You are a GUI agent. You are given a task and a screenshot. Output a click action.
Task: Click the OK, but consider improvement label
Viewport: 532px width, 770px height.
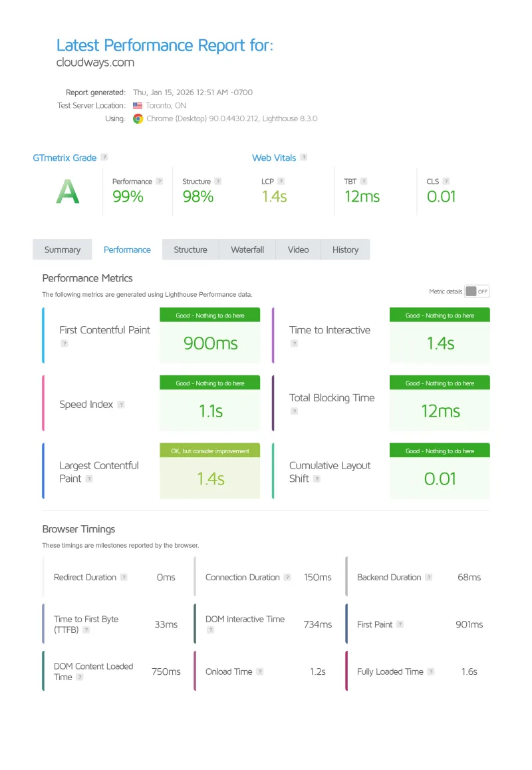point(210,451)
